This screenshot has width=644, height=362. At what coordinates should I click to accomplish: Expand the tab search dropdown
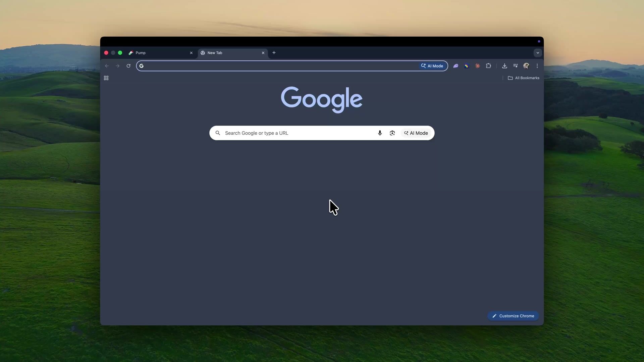538,53
